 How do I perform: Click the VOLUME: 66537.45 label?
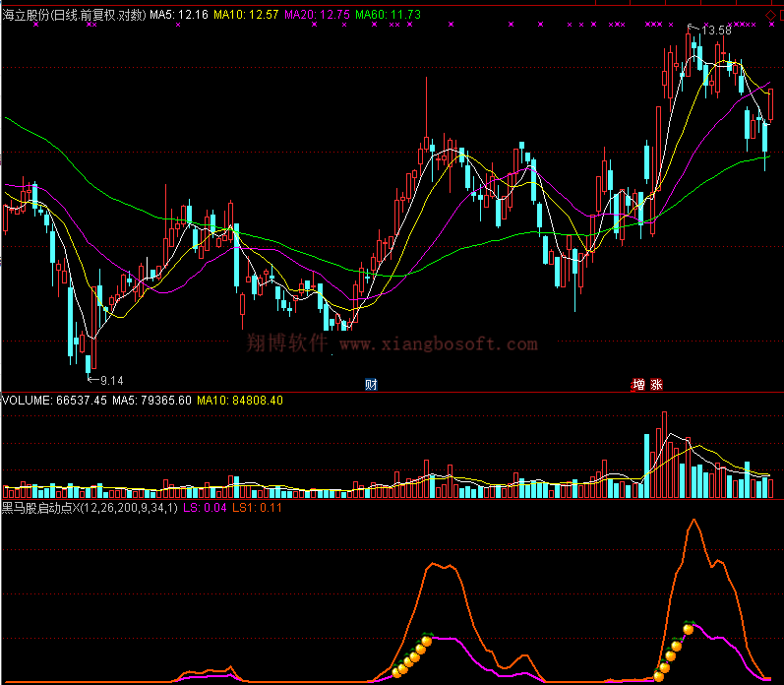tap(54, 401)
